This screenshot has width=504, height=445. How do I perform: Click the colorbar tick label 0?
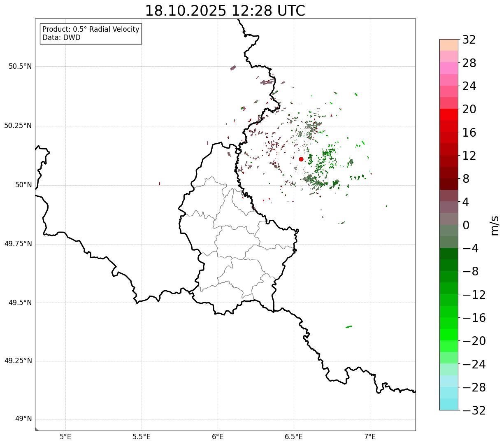(x=466, y=225)
